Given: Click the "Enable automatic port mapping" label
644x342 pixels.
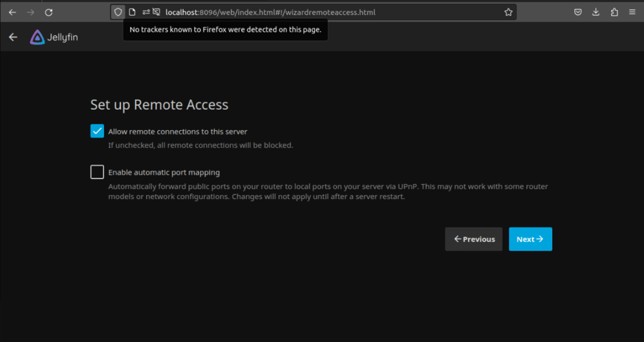Looking at the screenshot, I should click(164, 173).
